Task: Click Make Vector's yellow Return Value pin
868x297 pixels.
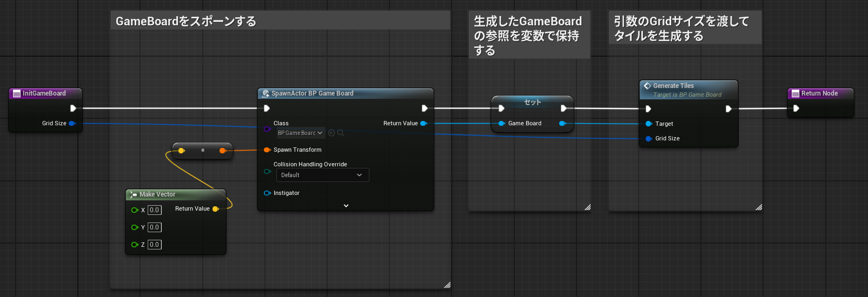Action: pos(216,209)
